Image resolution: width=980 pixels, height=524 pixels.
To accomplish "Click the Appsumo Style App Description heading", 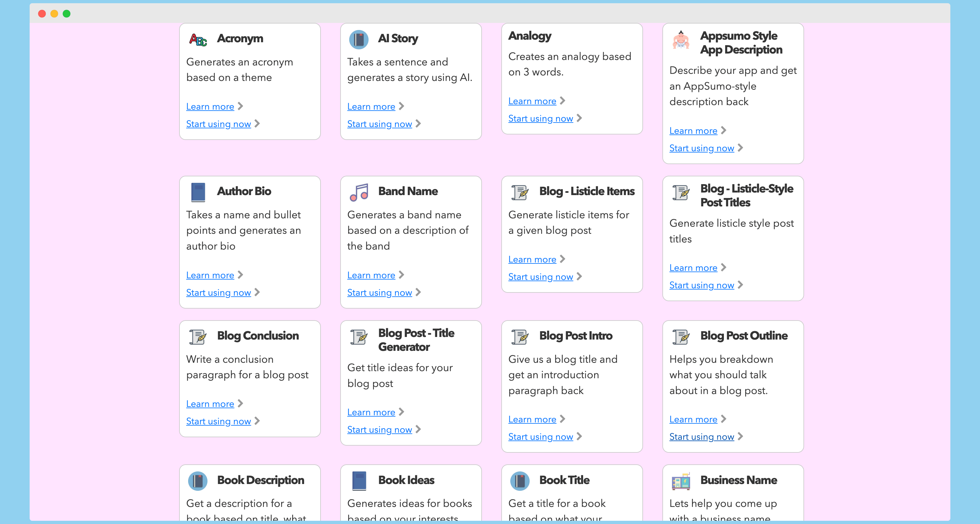I will (741, 43).
